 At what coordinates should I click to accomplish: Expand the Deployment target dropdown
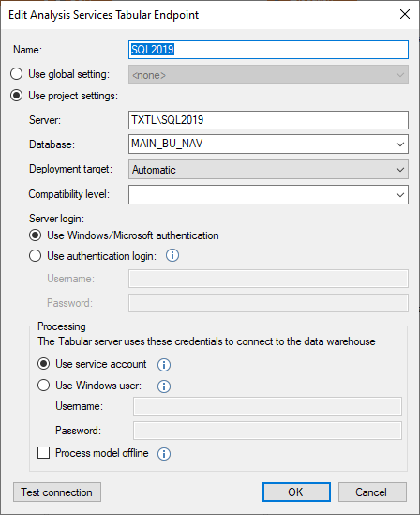point(268,170)
